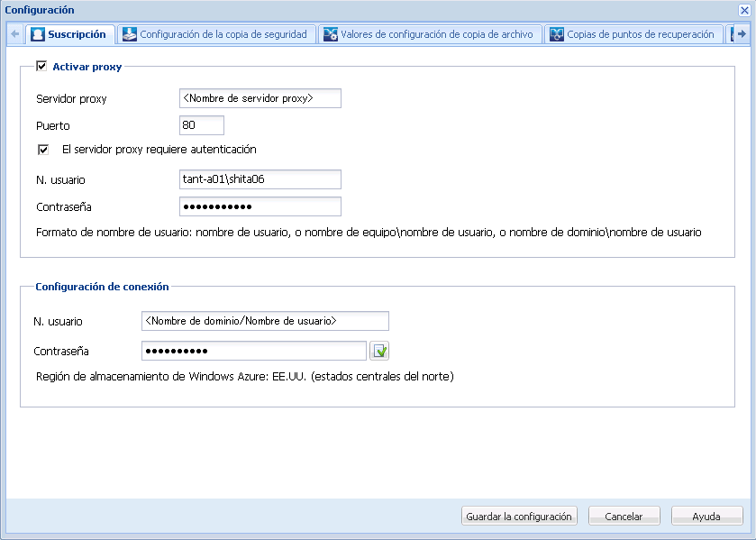This screenshot has width=756, height=540.
Task: Open Valores de configuración de copia de archivo tab
Action: 430,34
